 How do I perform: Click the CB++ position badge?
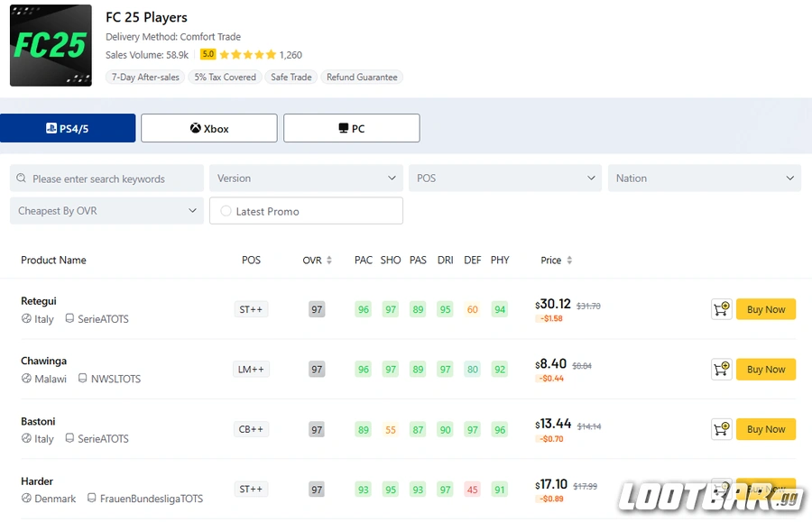(251, 429)
